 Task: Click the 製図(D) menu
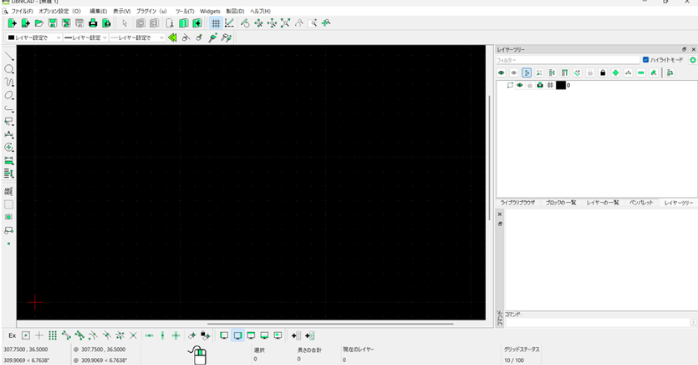click(x=235, y=11)
